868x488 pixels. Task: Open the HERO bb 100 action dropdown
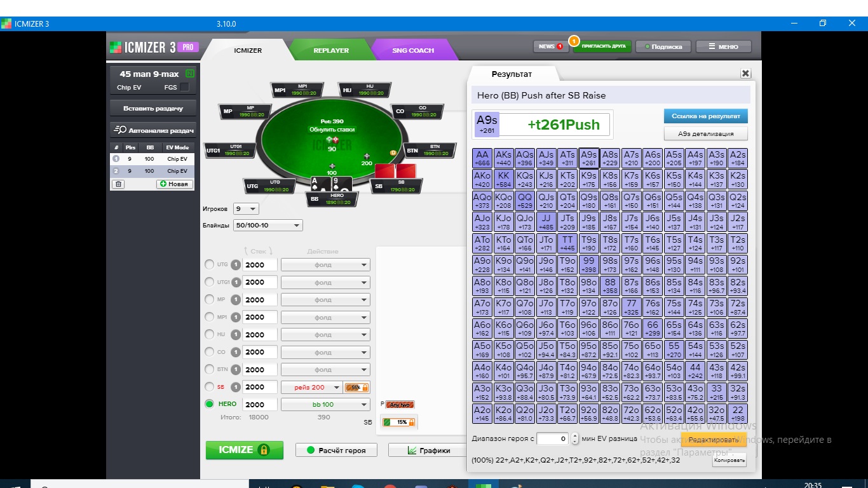click(325, 404)
